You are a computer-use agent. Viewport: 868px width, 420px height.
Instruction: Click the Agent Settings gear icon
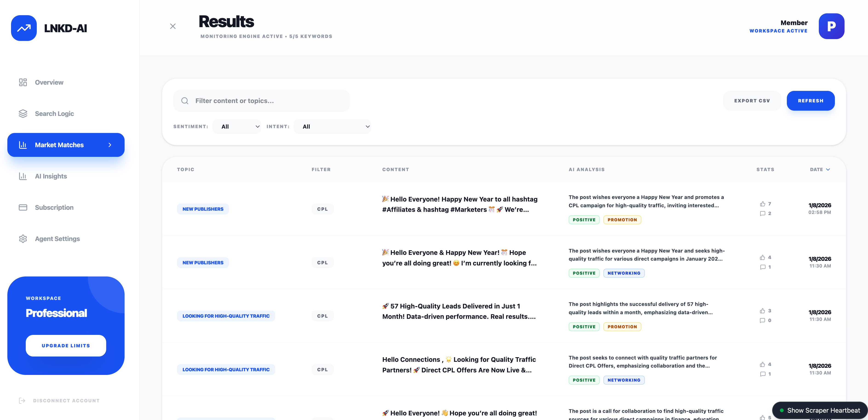coord(23,239)
